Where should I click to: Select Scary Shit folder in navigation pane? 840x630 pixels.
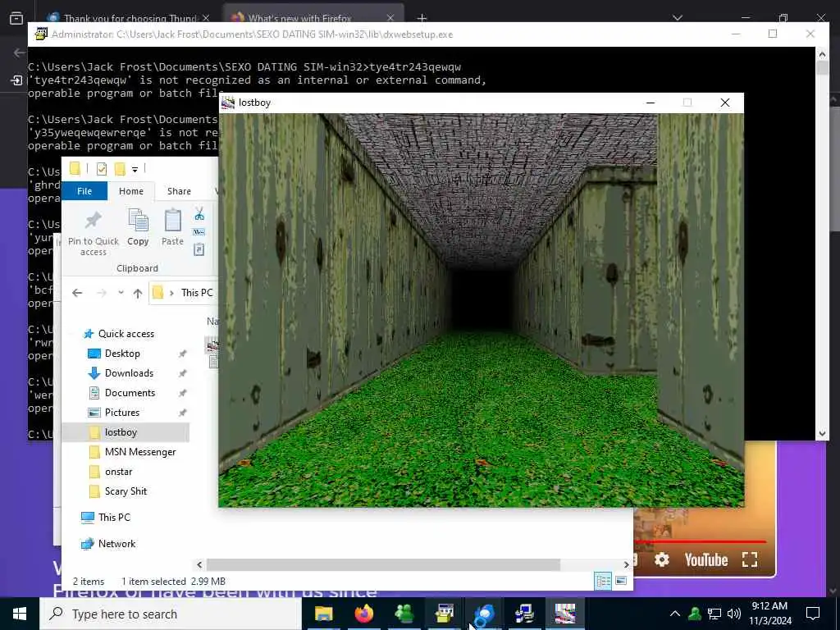point(126,491)
